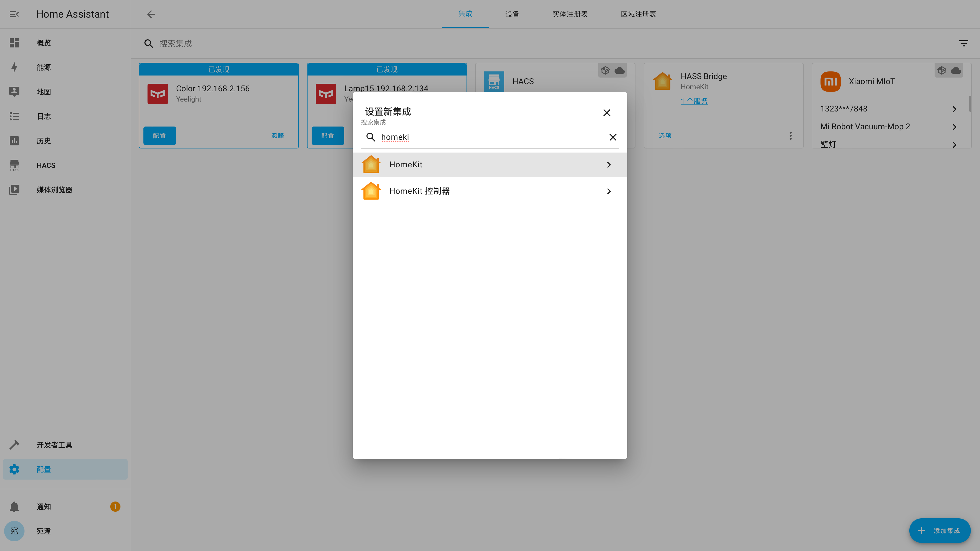Collapse the sidebar menu icon
Image resolution: width=980 pixels, height=551 pixels.
[x=14, y=14]
